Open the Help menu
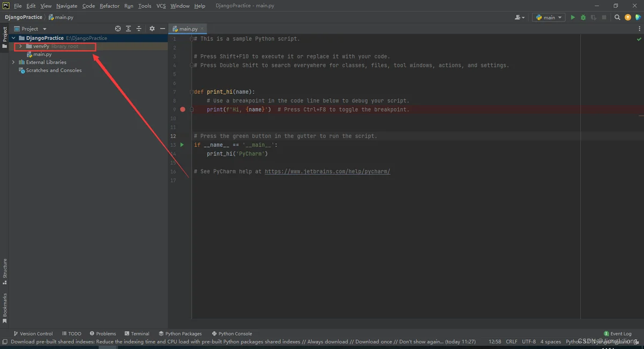The width and height of the screenshot is (644, 349). pos(200,6)
